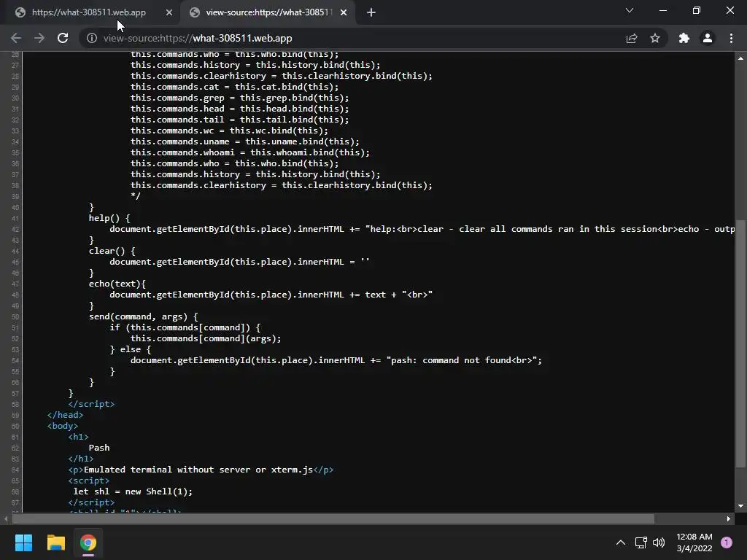This screenshot has width=747, height=560.
Task: Click the vertical scrollbar thumb
Action: pyautogui.click(x=740, y=344)
